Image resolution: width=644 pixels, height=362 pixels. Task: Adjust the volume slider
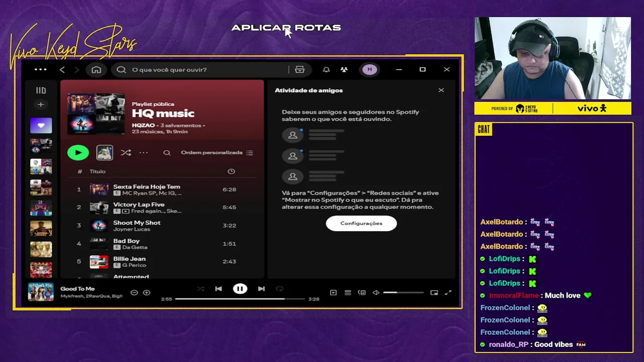click(x=404, y=293)
